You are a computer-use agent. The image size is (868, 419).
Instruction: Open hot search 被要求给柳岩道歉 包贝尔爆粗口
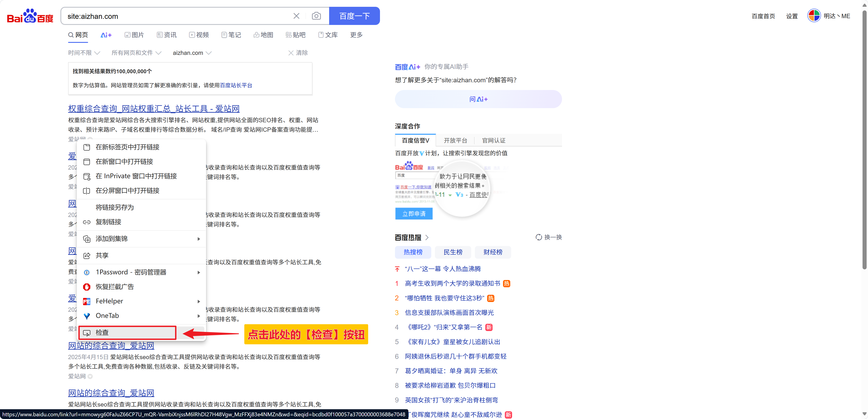coord(450,385)
